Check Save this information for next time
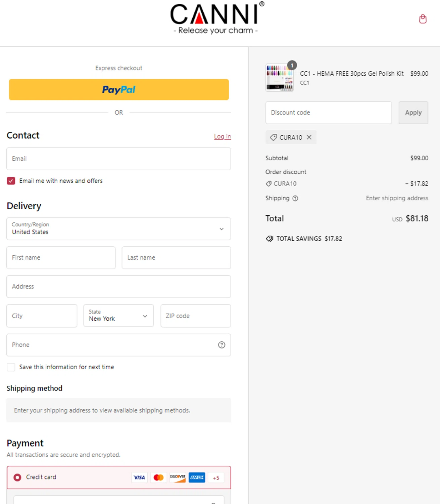The height and width of the screenshot is (504, 440). (x=11, y=367)
